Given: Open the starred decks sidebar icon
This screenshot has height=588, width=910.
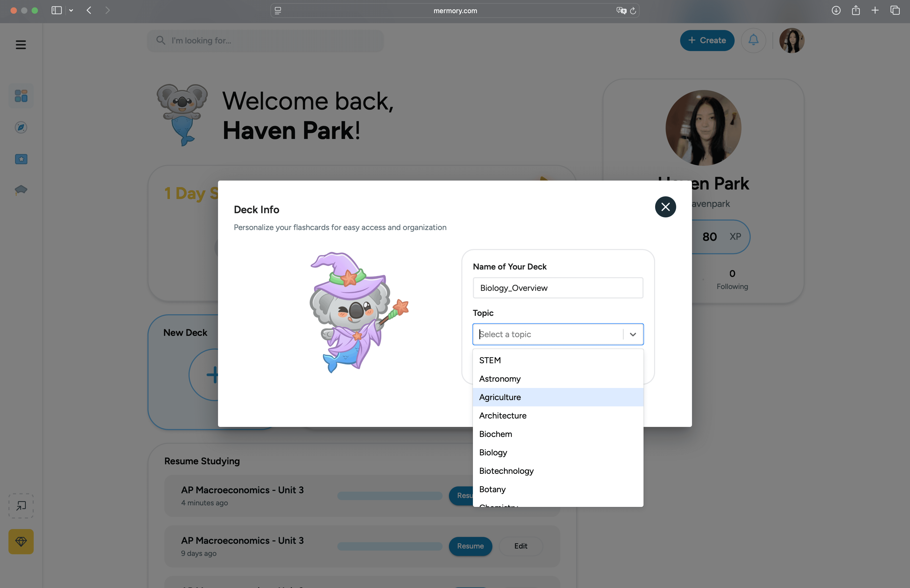Looking at the screenshot, I should tap(21, 159).
